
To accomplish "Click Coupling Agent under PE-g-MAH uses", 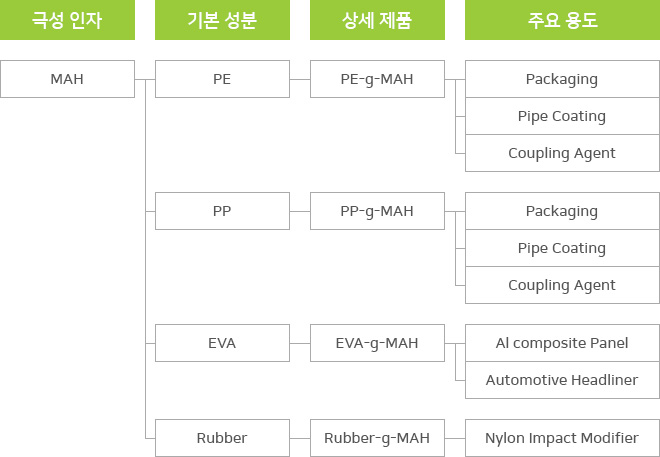I will [562, 153].
